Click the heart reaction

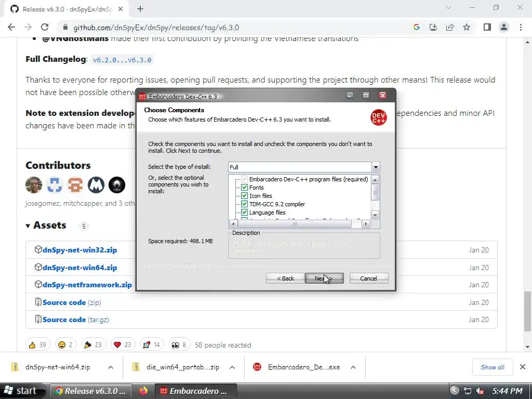(x=123, y=345)
